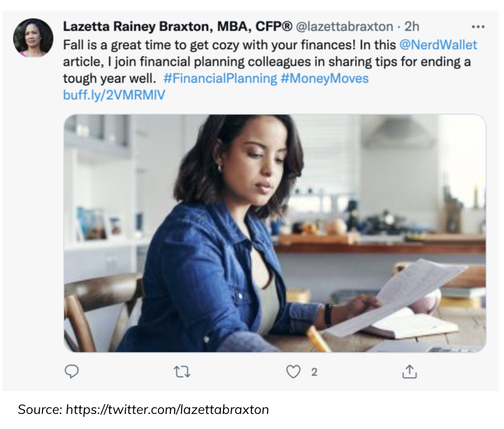504x429 pixels.
Task: Click the #MoneyMoves hashtag
Action: click(325, 78)
